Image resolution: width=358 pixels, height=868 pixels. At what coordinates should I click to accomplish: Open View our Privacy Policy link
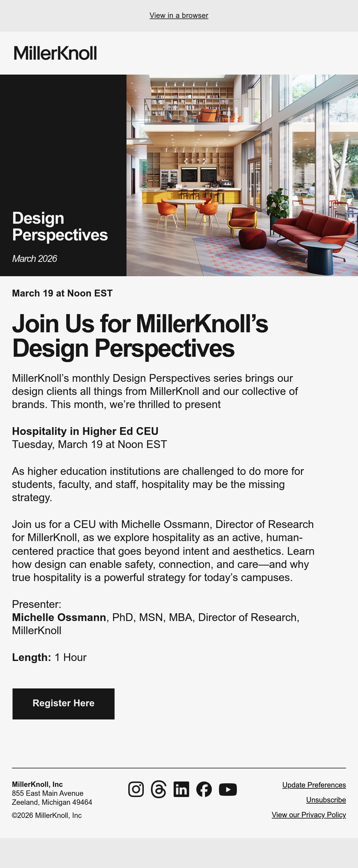click(309, 815)
